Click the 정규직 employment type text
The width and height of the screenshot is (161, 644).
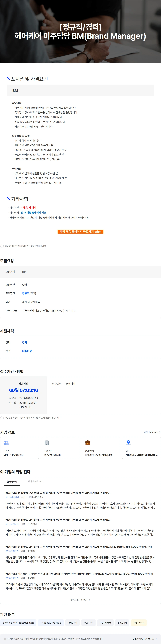[25, 293]
